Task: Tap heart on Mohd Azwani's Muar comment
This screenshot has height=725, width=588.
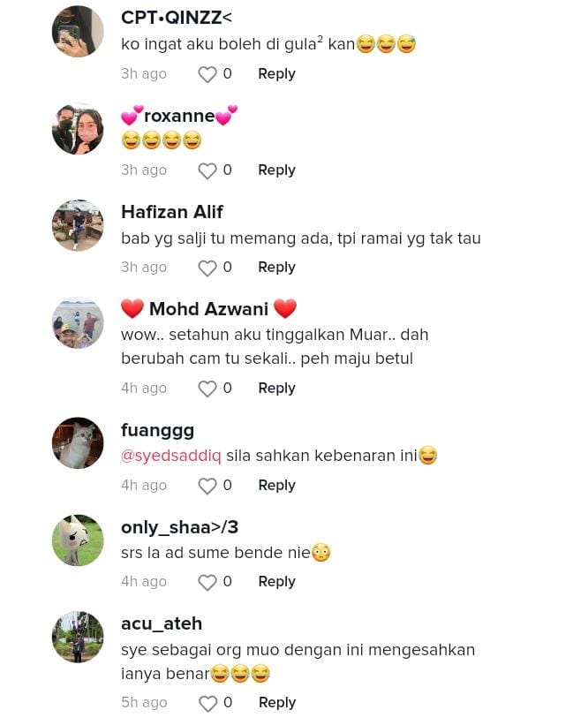Action: click(x=207, y=389)
